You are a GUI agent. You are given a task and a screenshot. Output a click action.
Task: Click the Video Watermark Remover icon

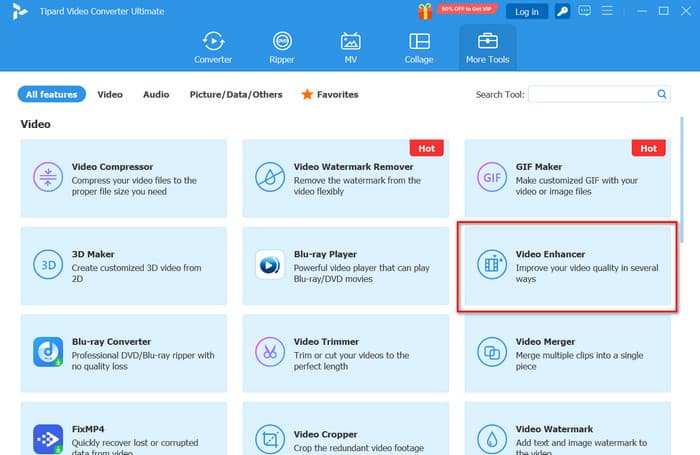click(x=270, y=177)
